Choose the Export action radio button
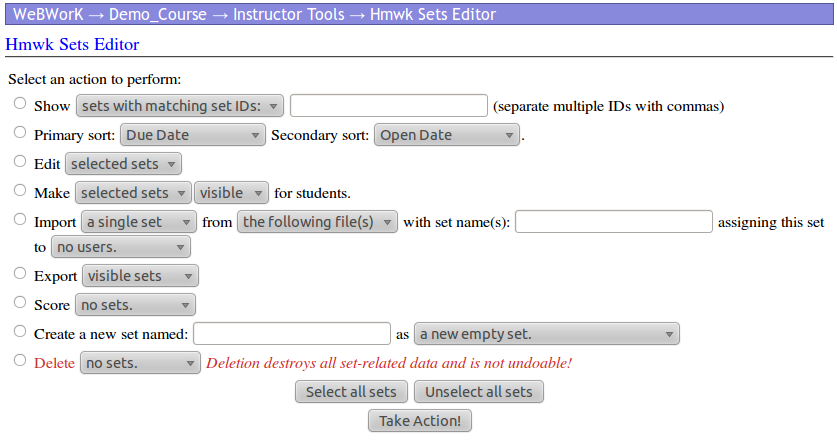The image size is (837, 444). 20,273
